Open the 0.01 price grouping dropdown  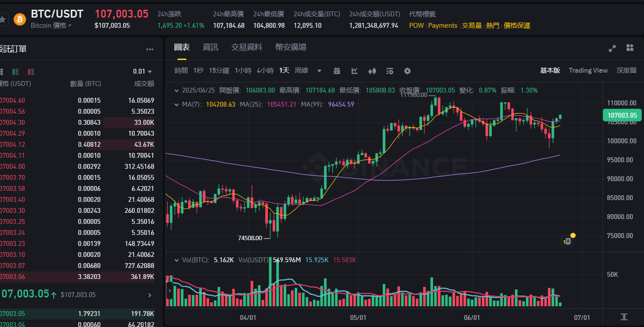pyautogui.click(x=142, y=71)
